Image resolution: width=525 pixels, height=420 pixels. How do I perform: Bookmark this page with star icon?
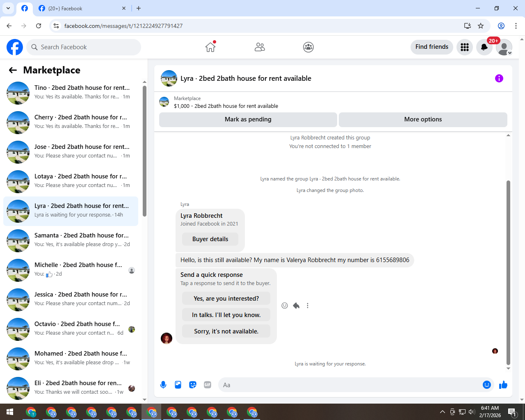tap(481, 26)
